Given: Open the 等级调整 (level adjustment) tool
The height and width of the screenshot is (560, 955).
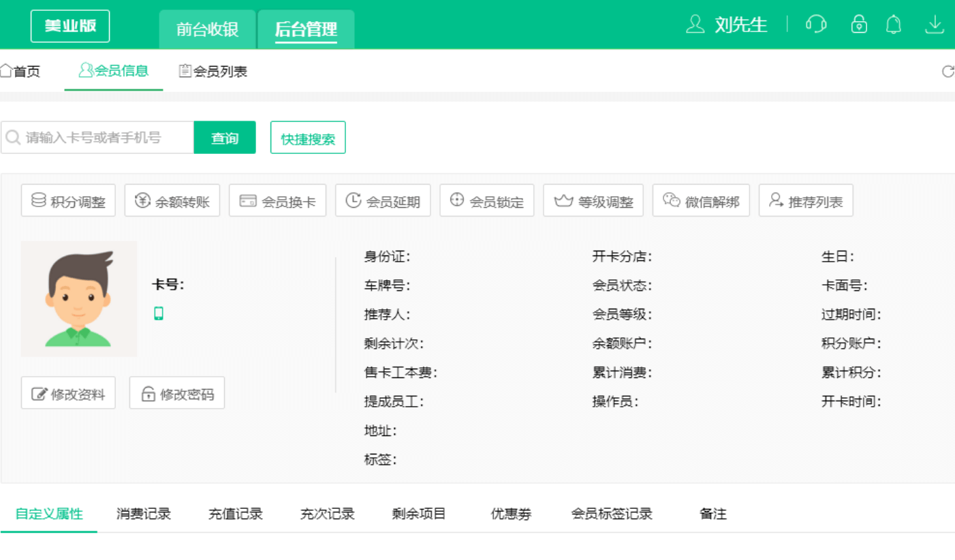Looking at the screenshot, I should (593, 200).
